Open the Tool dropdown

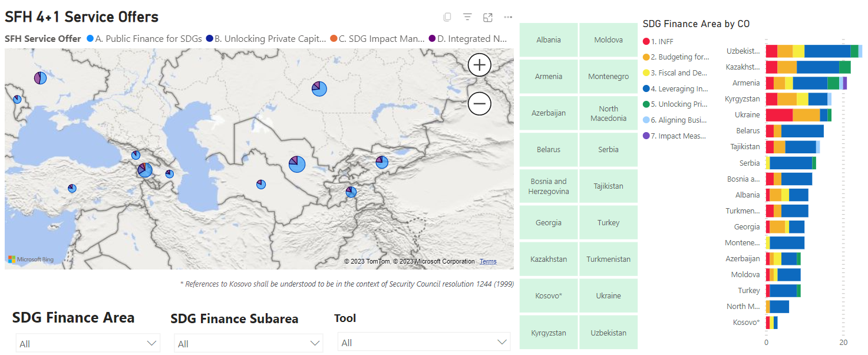(424, 343)
